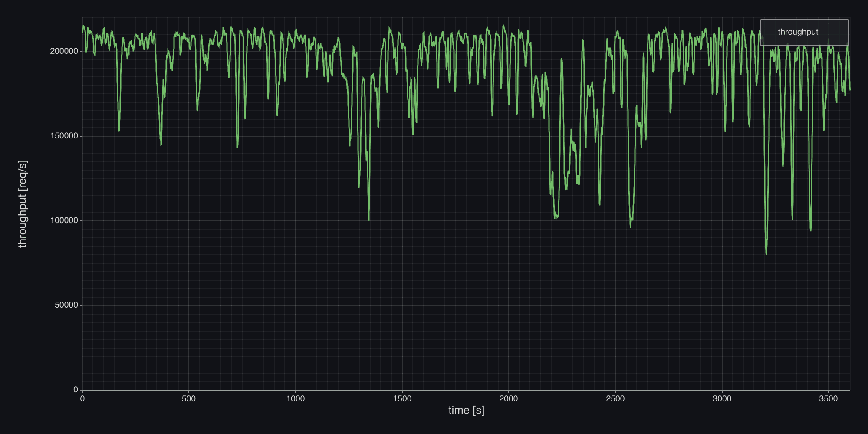Screen dimensions: 868x434
Task: Pick the 2000 x-axis tick label
Action: tap(509, 399)
